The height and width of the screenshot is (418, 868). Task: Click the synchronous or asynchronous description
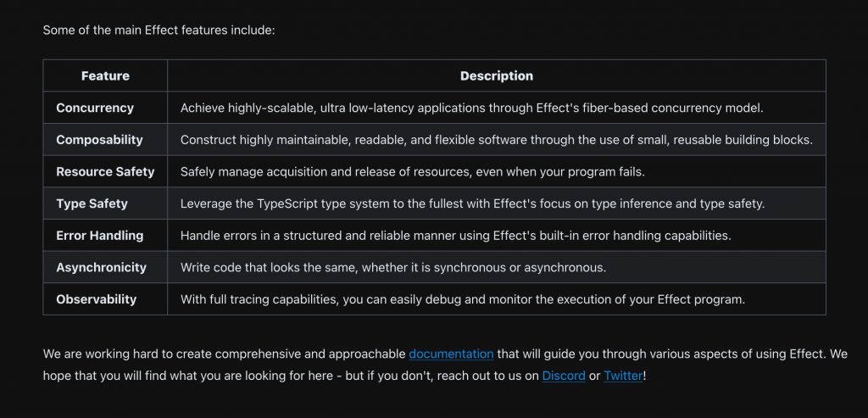[391, 267]
